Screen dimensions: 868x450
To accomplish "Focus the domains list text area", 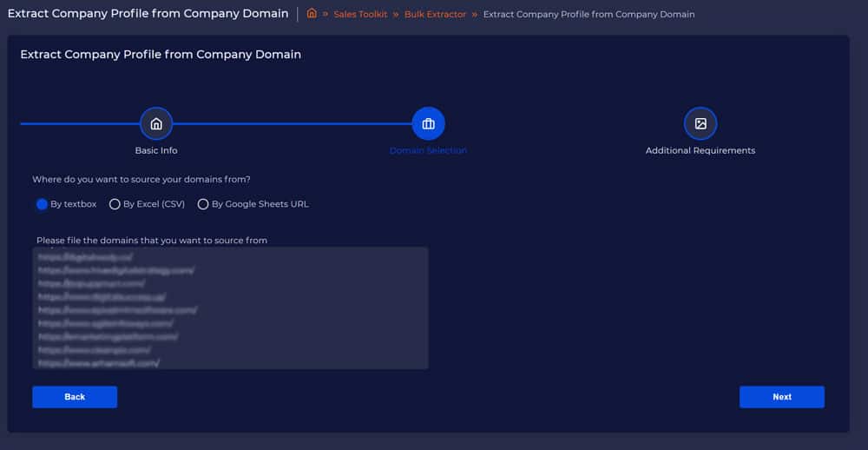I will pos(230,308).
